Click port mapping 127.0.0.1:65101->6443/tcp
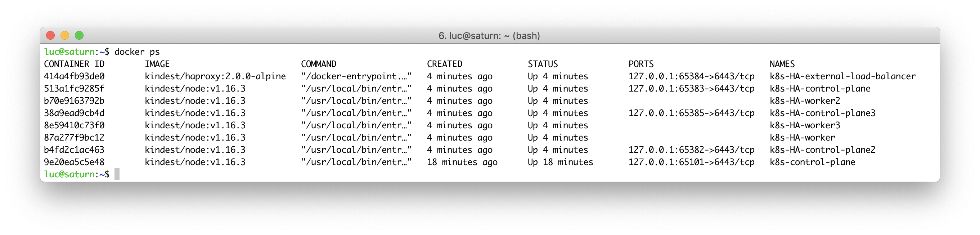This screenshot has width=980, height=235. (x=691, y=162)
